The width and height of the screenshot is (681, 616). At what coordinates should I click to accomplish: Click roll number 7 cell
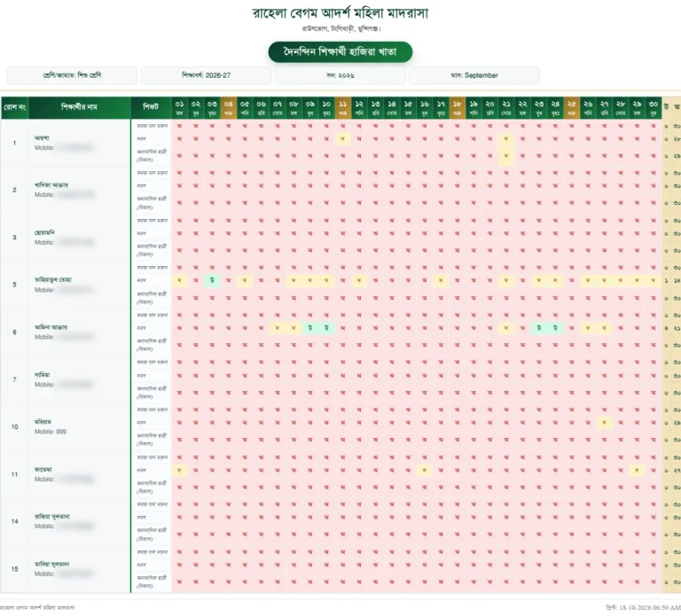tap(15, 379)
